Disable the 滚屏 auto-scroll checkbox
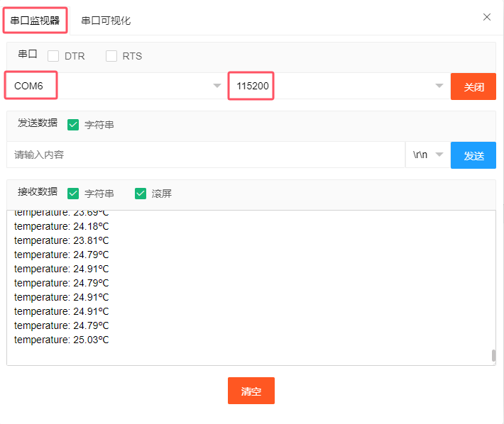Screen dimensions: 504x424 point(141,194)
